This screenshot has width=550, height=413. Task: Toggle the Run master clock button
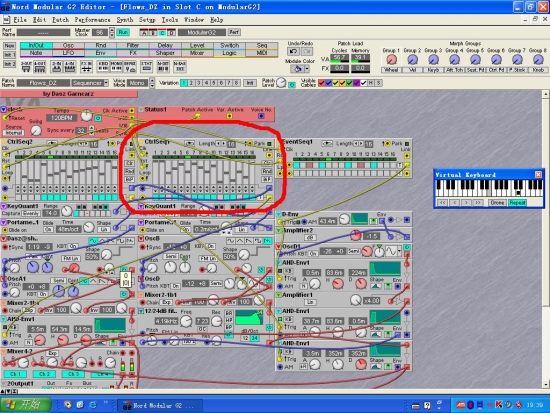[x=123, y=32]
